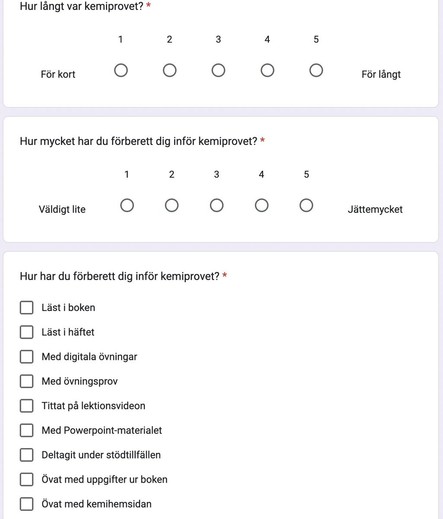This screenshot has width=443, height=519.
Task: Click the 'Hur har du förberett dig' question text
Action: coord(120,276)
